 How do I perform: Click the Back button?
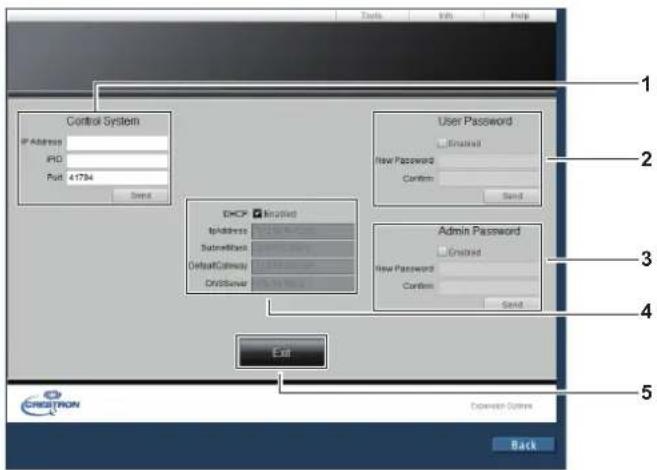523,445
